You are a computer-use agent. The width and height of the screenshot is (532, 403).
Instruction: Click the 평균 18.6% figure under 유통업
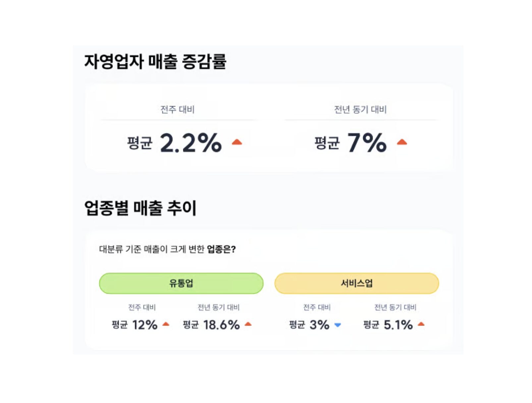coord(211,324)
